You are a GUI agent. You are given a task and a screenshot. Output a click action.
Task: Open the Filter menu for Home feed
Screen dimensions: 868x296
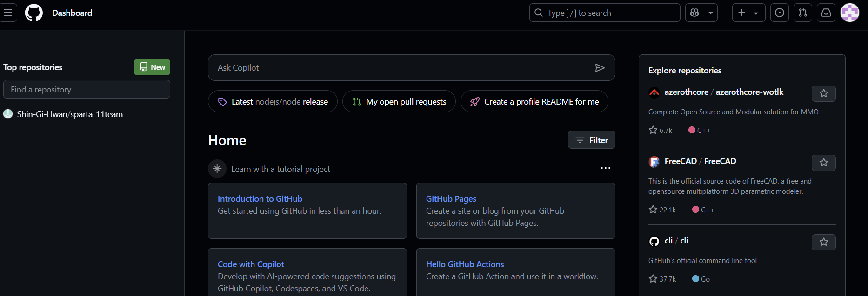(592, 140)
